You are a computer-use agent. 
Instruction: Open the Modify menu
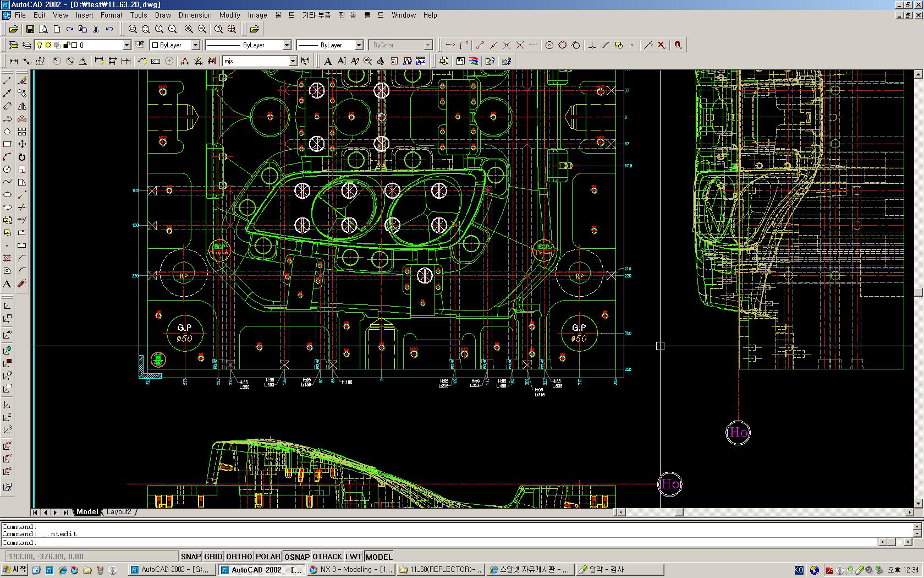[229, 15]
